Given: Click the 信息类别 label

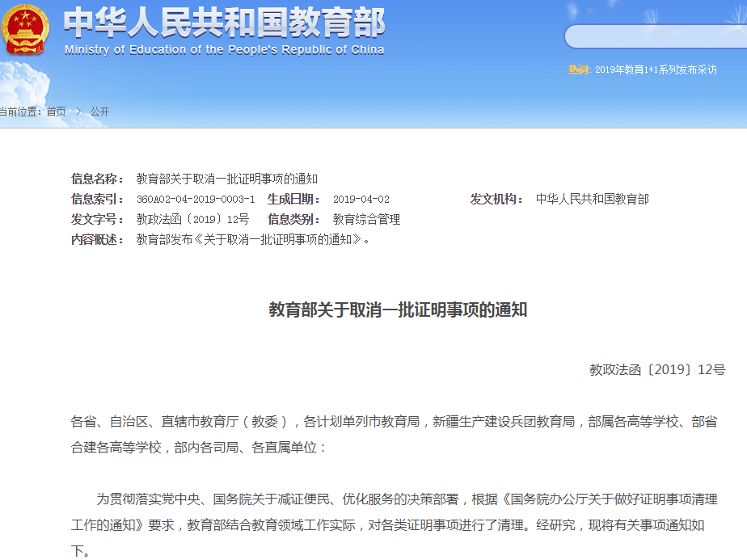Looking at the screenshot, I should [x=293, y=220].
